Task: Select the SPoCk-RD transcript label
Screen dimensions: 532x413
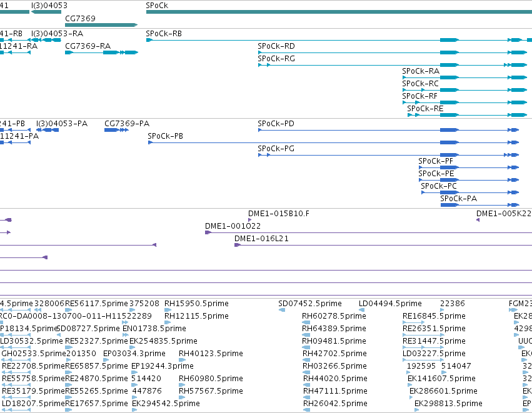Action: [276, 46]
